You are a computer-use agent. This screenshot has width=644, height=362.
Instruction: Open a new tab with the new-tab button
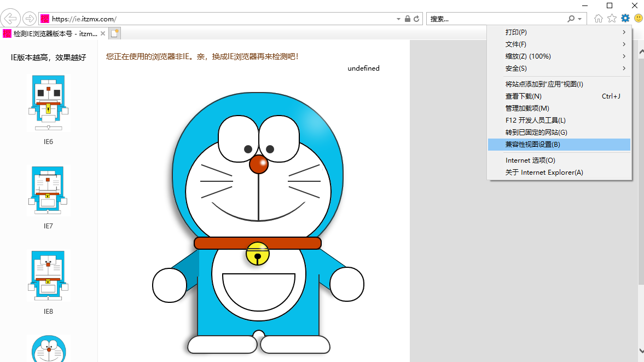pyautogui.click(x=114, y=33)
